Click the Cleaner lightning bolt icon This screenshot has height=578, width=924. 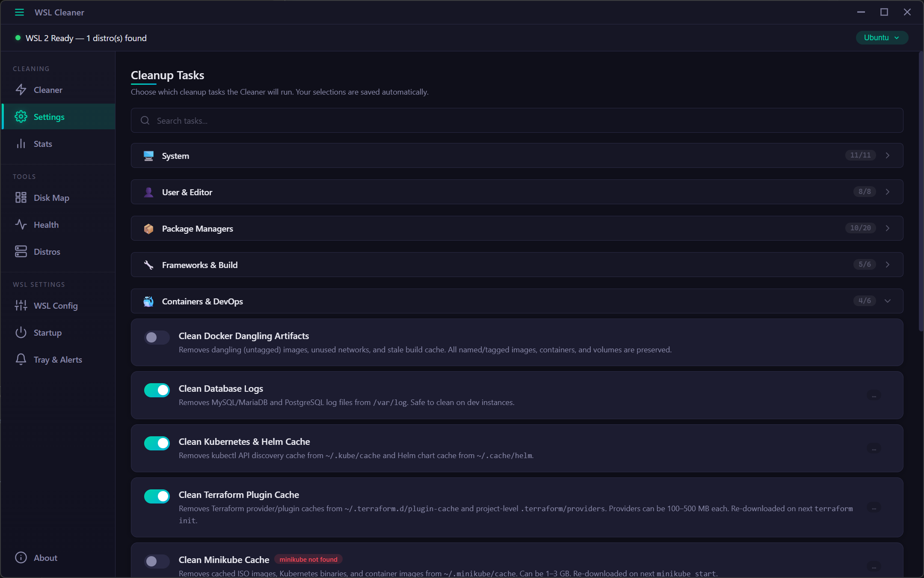(x=21, y=90)
